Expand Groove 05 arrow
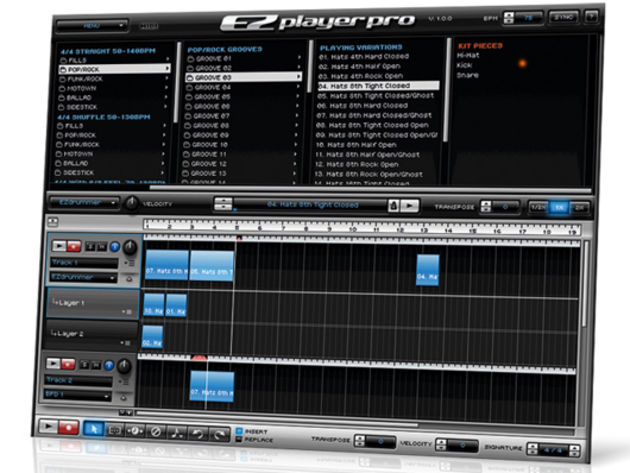The image size is (630, 473). coord(297,97)
